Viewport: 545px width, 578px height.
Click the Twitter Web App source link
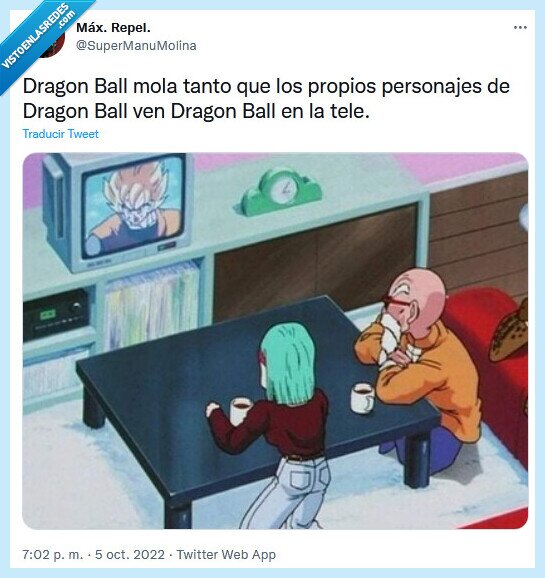[x=226, y=554]
